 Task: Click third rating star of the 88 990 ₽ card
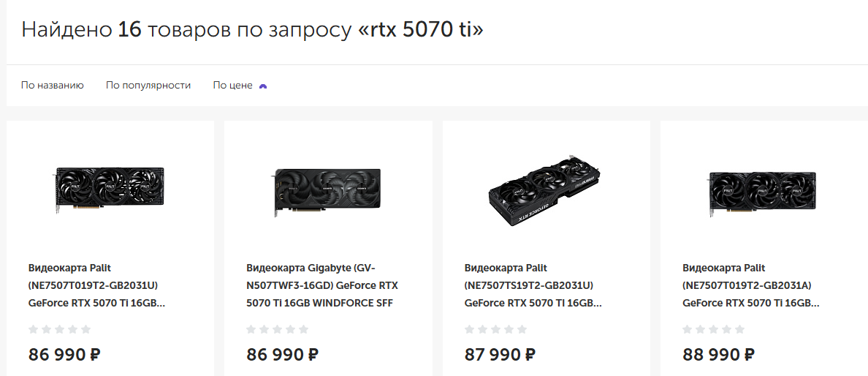[x=714, y=330]
